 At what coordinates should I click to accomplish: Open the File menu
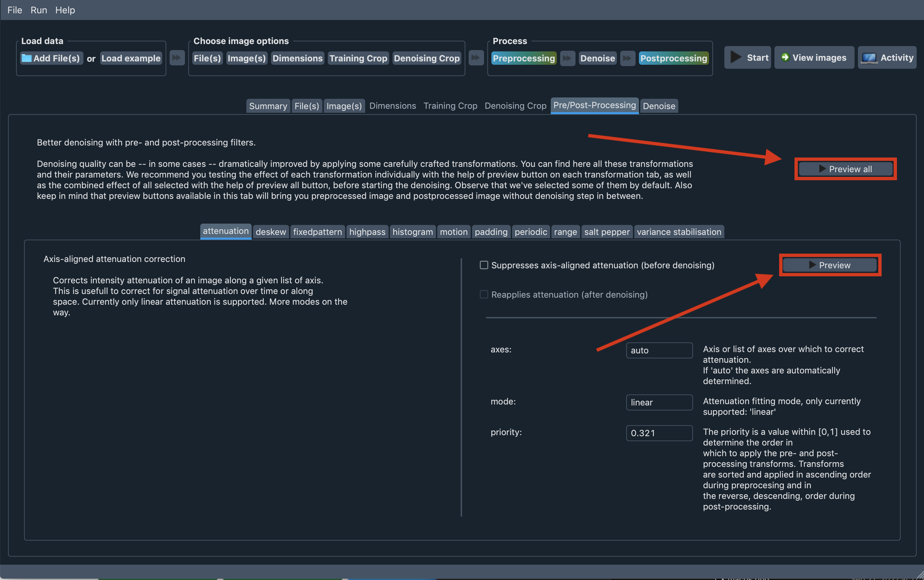coord(13,9)
